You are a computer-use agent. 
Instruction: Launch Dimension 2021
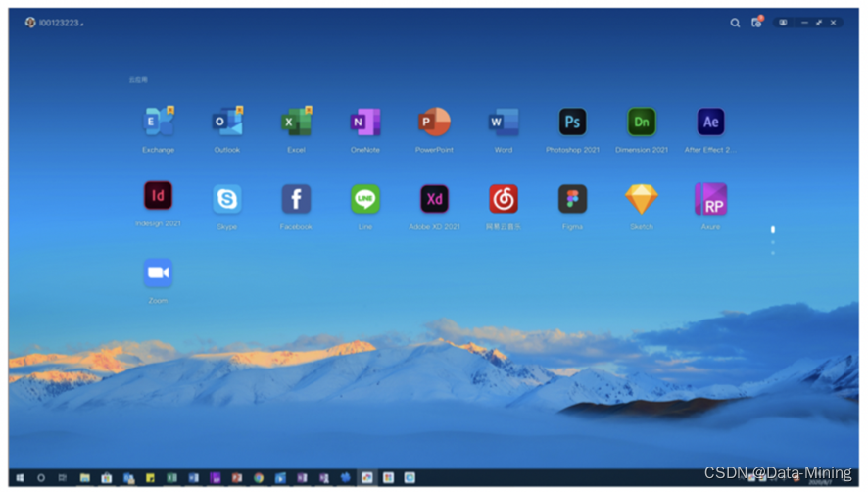click(642, 122)
